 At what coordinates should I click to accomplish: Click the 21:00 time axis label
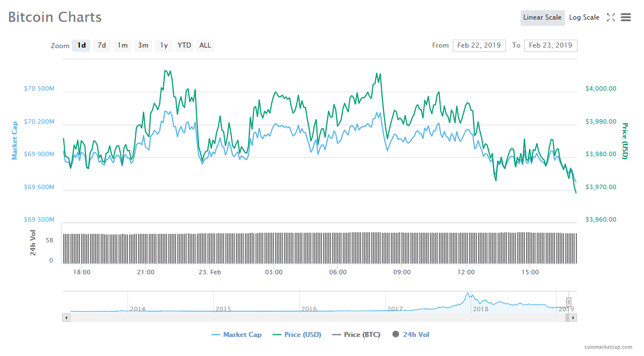click(x=146, y=272)
